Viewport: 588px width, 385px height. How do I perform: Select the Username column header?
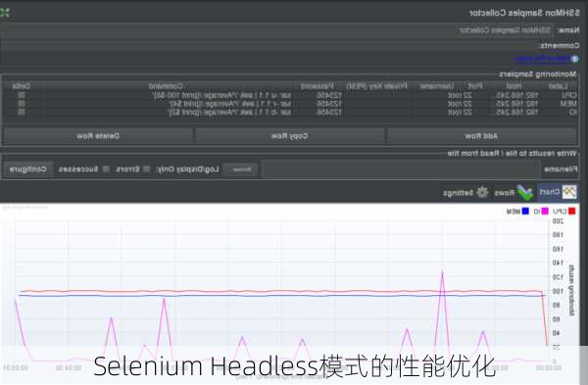click(436, 86)
